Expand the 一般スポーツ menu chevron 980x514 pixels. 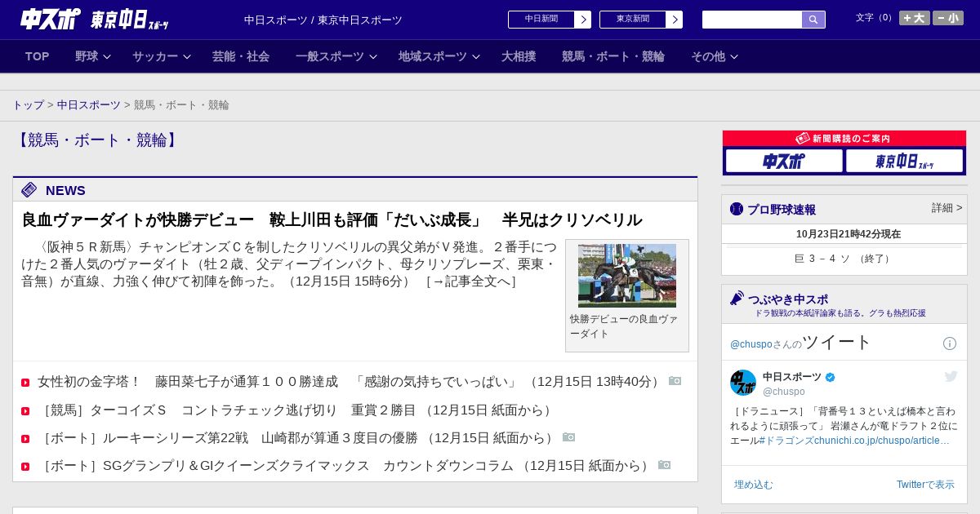click(x=373, y=57)
